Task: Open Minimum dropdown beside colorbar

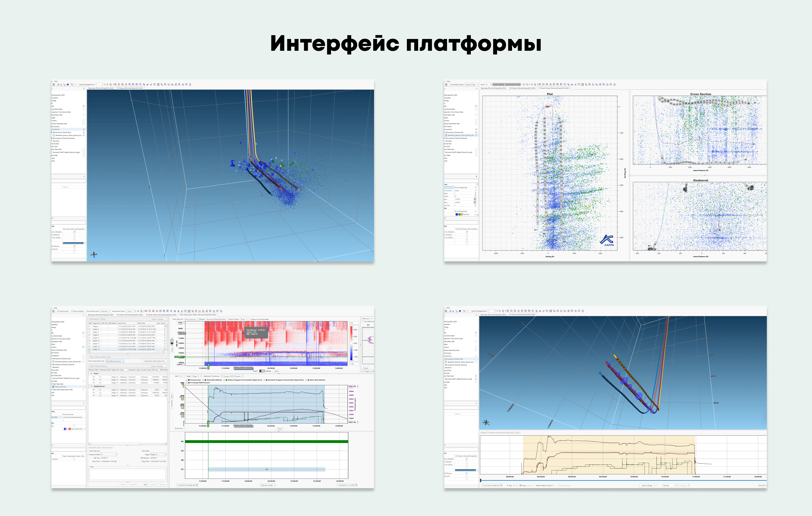Action: 367,318
